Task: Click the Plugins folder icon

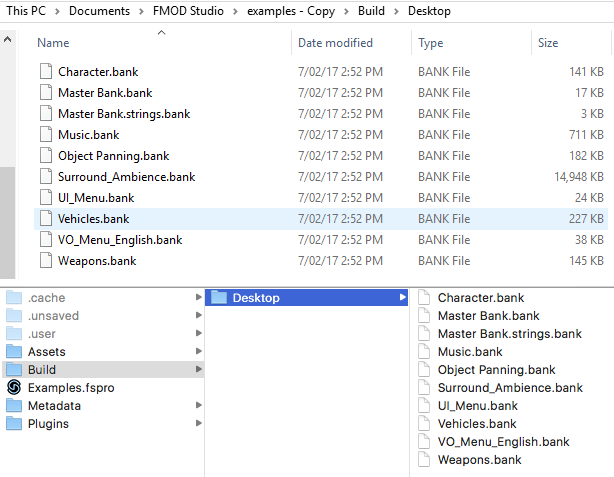Action: click(x=14, y=424)
